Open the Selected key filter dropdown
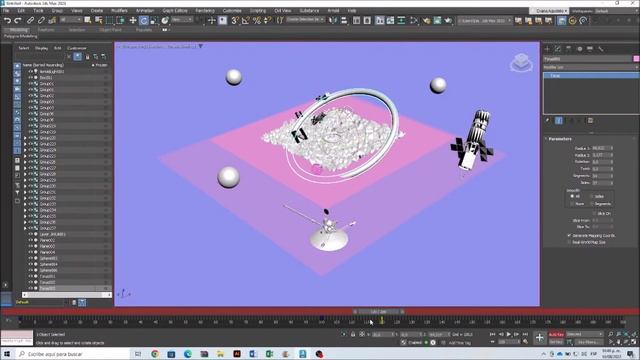Image resolution: width=640 pixels, height=360 pixels. (584, 334)
